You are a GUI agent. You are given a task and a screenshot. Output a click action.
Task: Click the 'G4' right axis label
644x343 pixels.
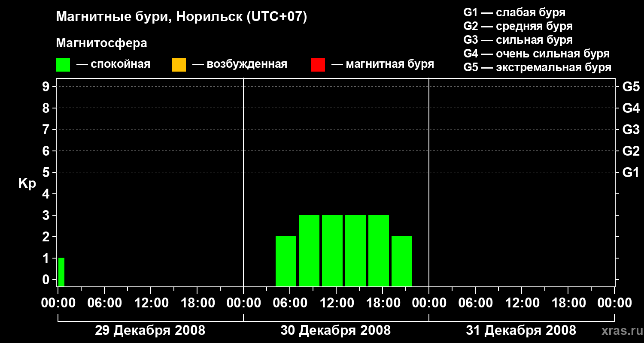631,108
